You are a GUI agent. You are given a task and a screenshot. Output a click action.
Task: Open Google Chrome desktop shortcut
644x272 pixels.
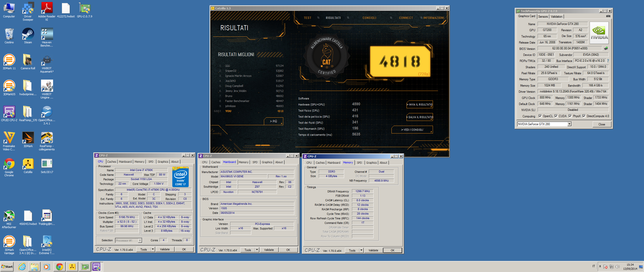[9, 167]
